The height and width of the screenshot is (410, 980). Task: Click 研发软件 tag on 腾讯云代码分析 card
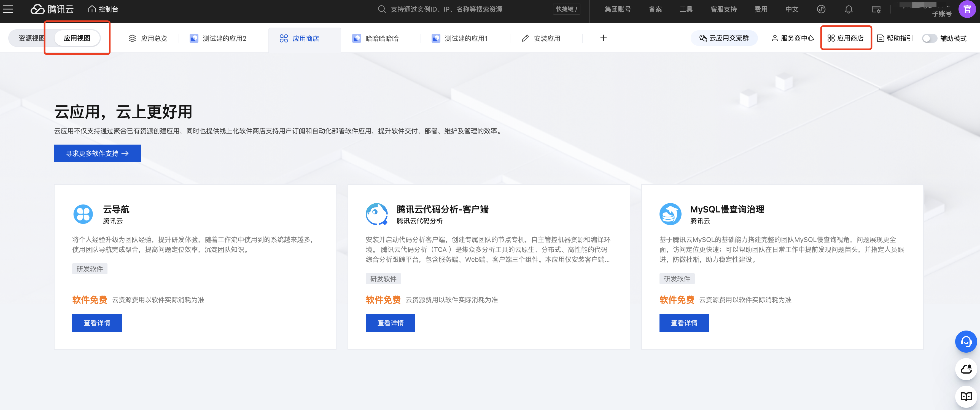point(383,279)
